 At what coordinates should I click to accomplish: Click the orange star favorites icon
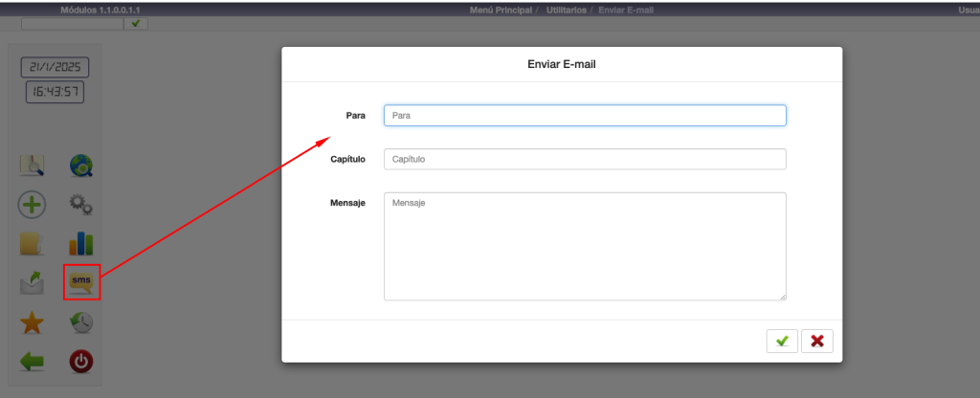point(33,323)
